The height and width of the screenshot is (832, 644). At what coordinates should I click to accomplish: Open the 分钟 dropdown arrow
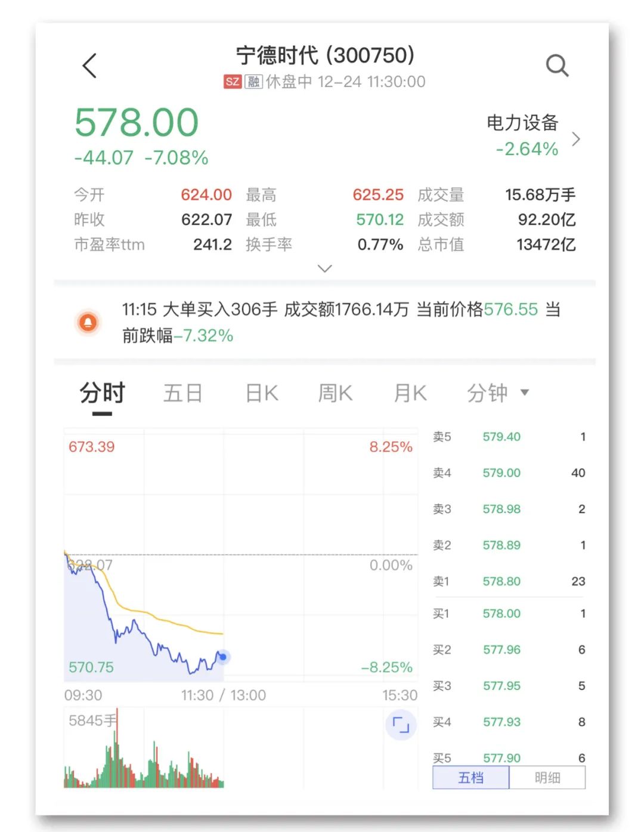tap(525, 392)
